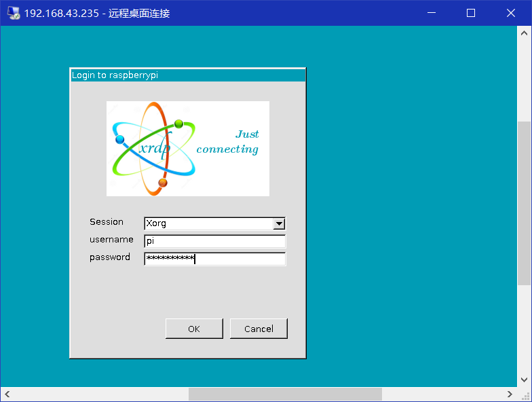Click the Remote Desktop Connection title icon
The width and height of the screenshot is (532, 402).
14,13
